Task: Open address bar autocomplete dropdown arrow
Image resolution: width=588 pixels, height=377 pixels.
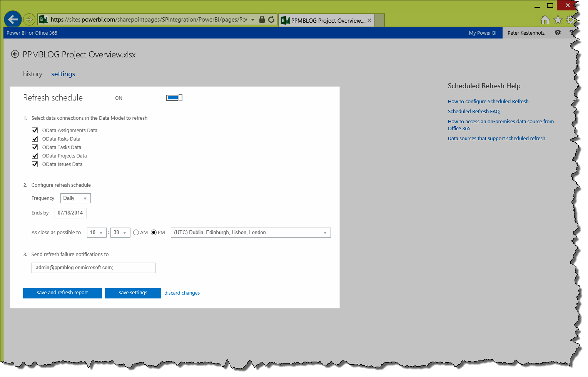Action: [253, 20]
